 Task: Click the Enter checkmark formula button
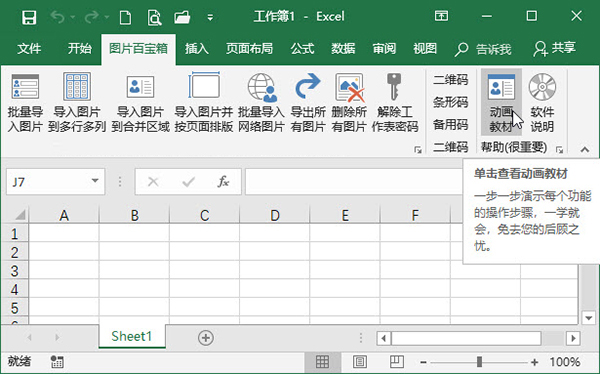[x=189, y=181]
